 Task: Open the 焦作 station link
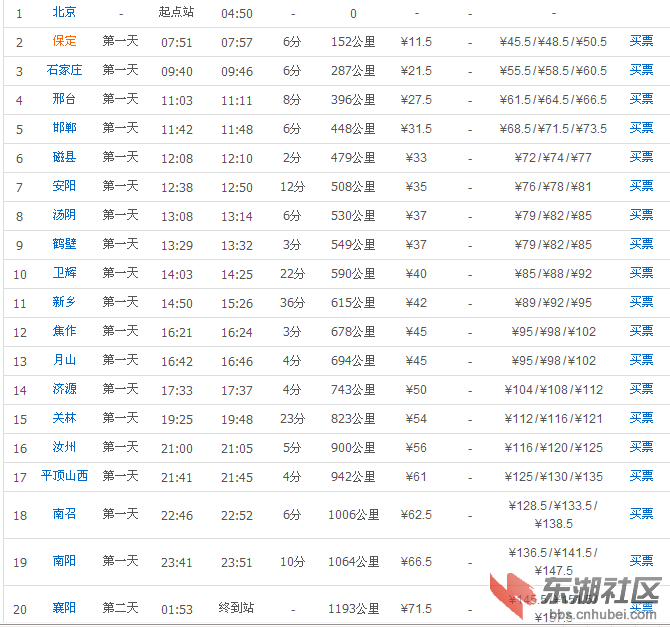point(64,331)
